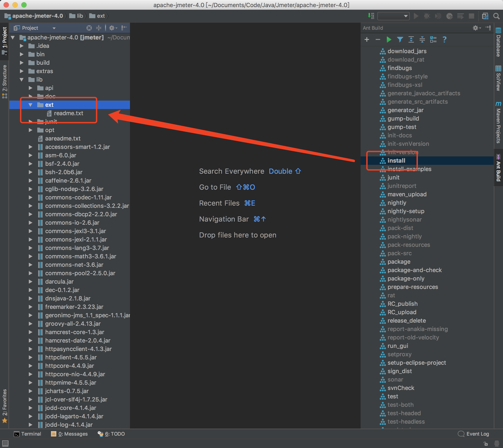The image size is (503, 448).
Task: Expand the bin folder
Action: 22,54
